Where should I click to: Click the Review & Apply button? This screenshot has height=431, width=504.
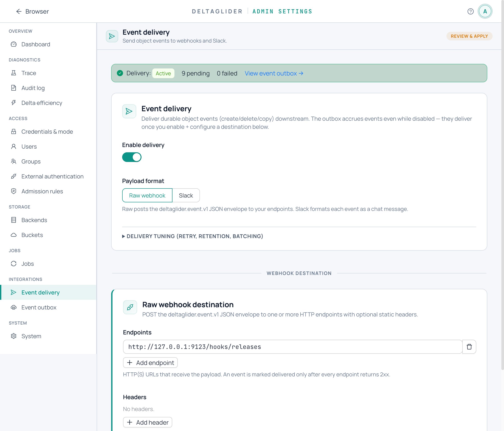(x=469, y=36)
